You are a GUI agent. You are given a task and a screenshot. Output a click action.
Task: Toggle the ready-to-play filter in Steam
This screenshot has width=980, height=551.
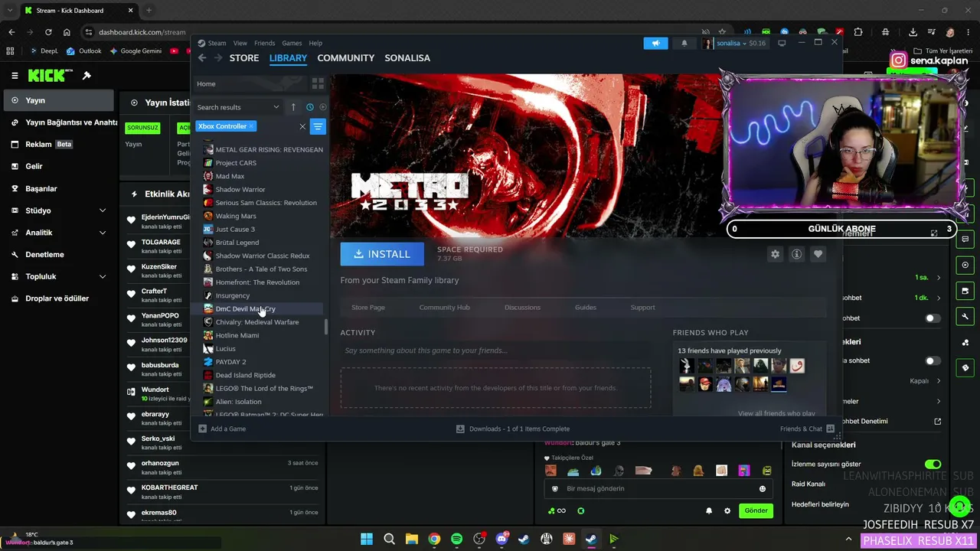pyautogui.click(x=322, y=107)
